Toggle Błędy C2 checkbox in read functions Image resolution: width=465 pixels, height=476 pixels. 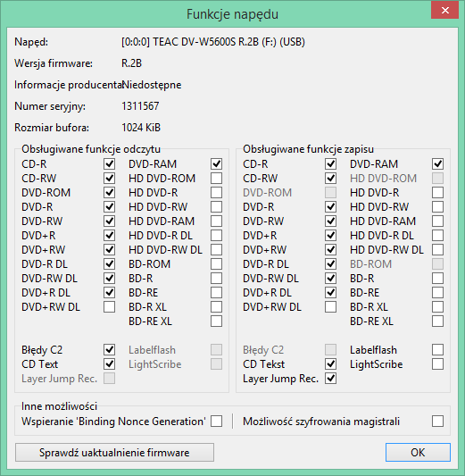[109, 350]
